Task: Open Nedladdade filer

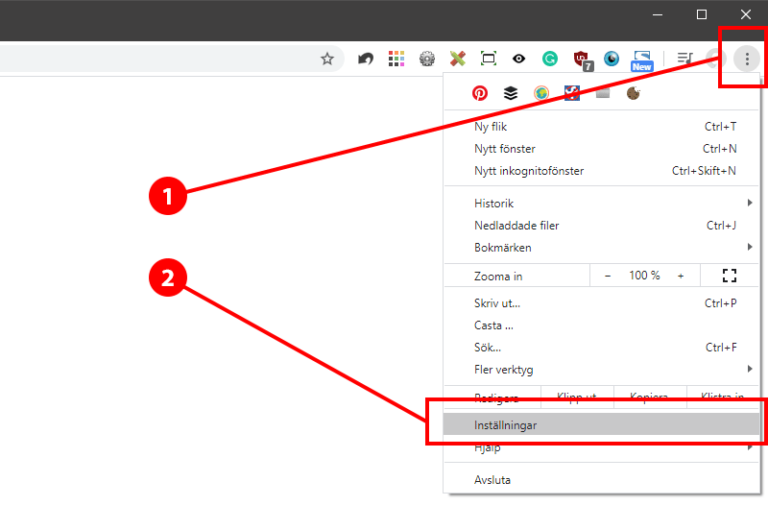Action: coord(601,225)
